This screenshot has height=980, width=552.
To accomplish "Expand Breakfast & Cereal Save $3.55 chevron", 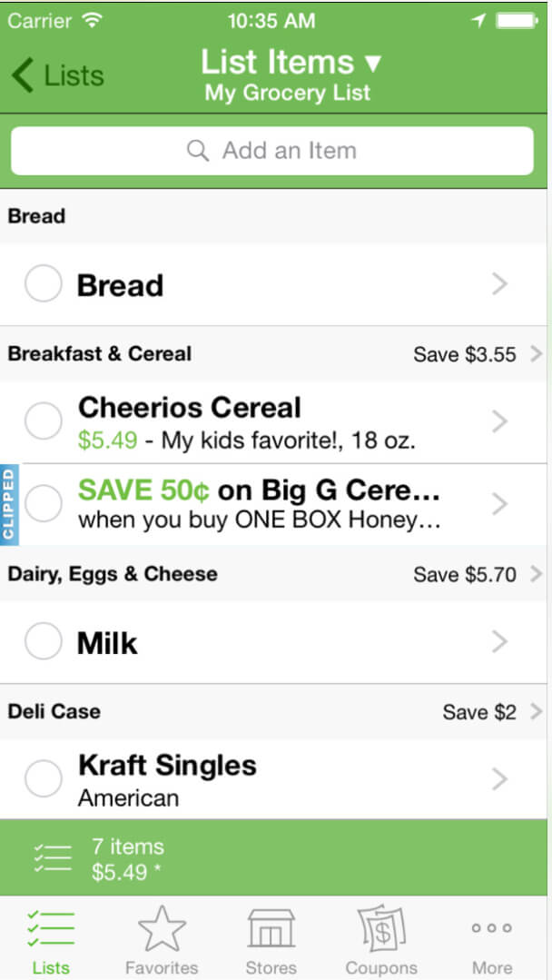I will click(536, 353).
